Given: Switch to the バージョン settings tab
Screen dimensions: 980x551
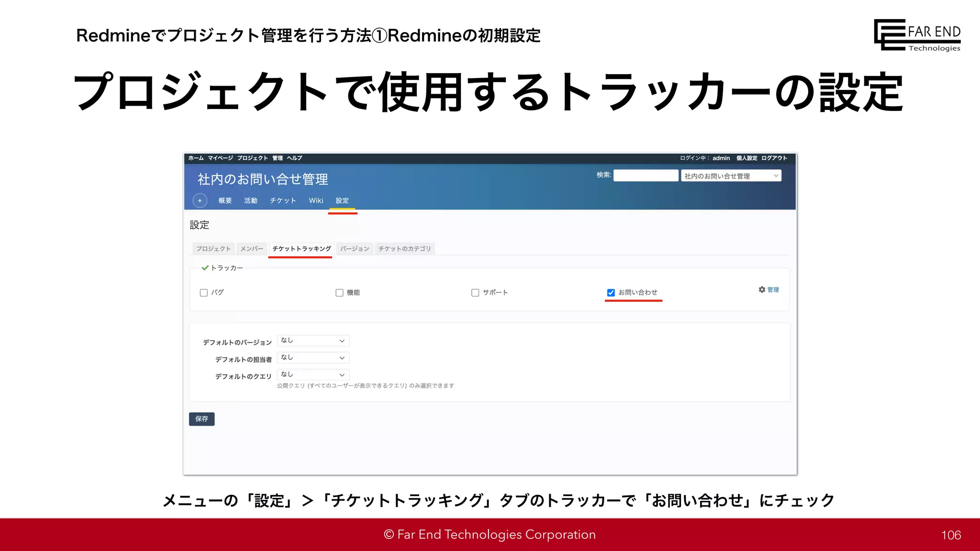Looking at the screenshot, I should 355,249.
